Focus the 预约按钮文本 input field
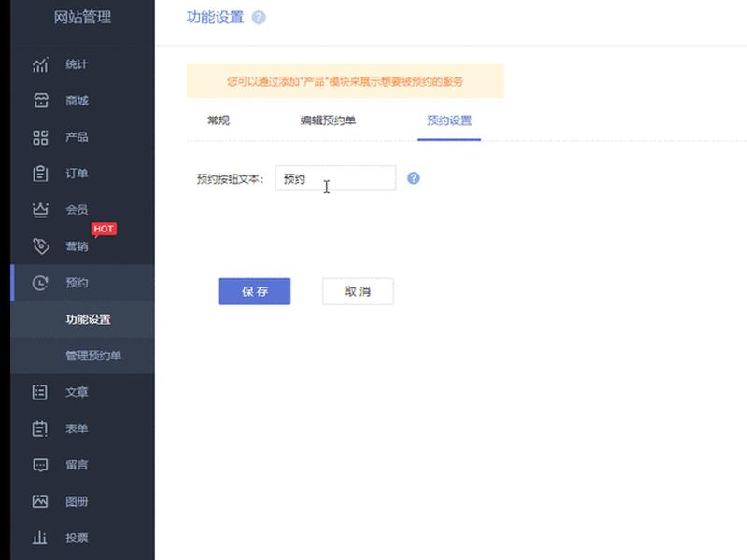747x560 pixels. point(335,178)
